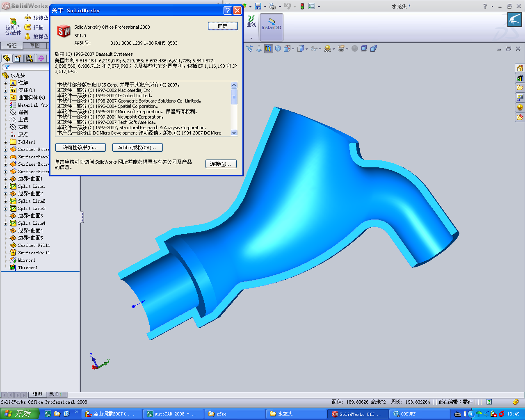Open the Design Library icon in task pane
This screenshot has width=525, height=420.
click(x=520, y=78)
